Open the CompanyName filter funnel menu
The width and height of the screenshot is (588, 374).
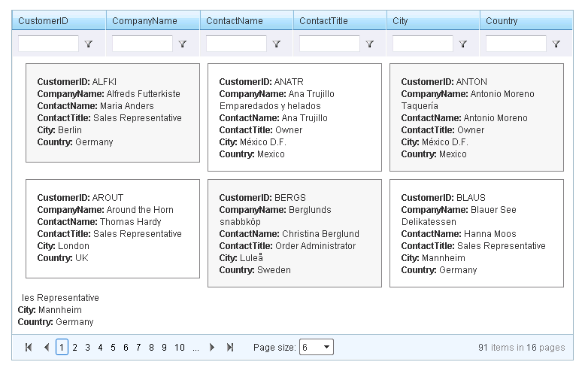tap(183, 44)
